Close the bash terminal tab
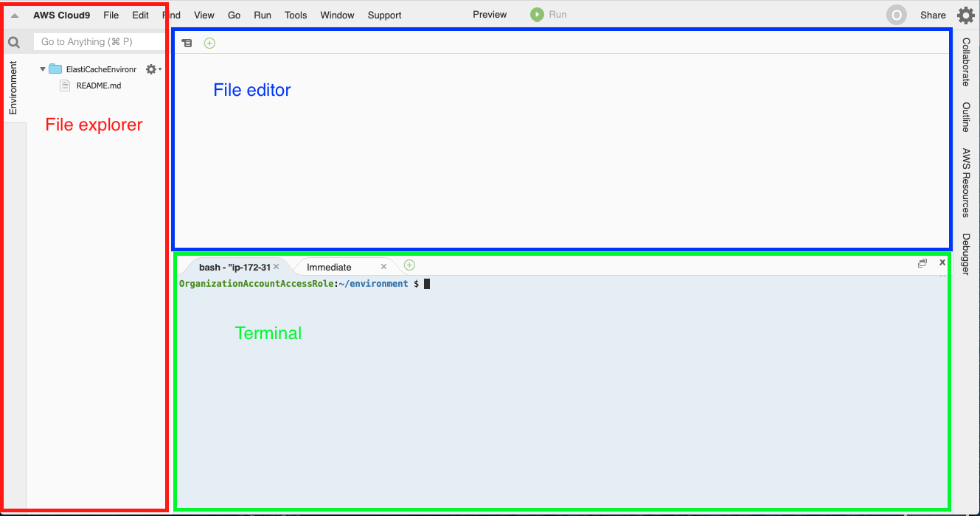This screenshot has width=980, height=516. 277,267
